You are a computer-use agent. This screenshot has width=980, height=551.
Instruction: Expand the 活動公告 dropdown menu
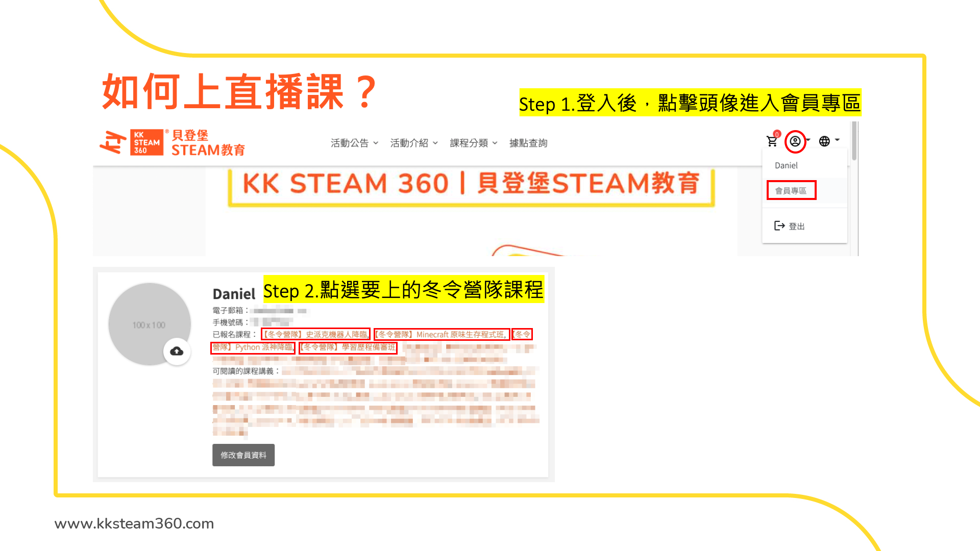click(354, 143)
